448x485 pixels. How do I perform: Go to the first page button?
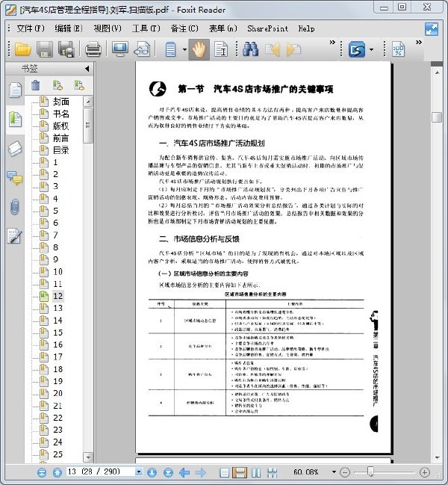pos(42,472)
